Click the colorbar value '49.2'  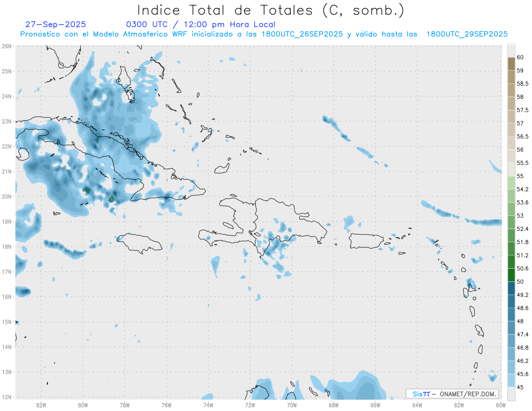coord(522,294)
